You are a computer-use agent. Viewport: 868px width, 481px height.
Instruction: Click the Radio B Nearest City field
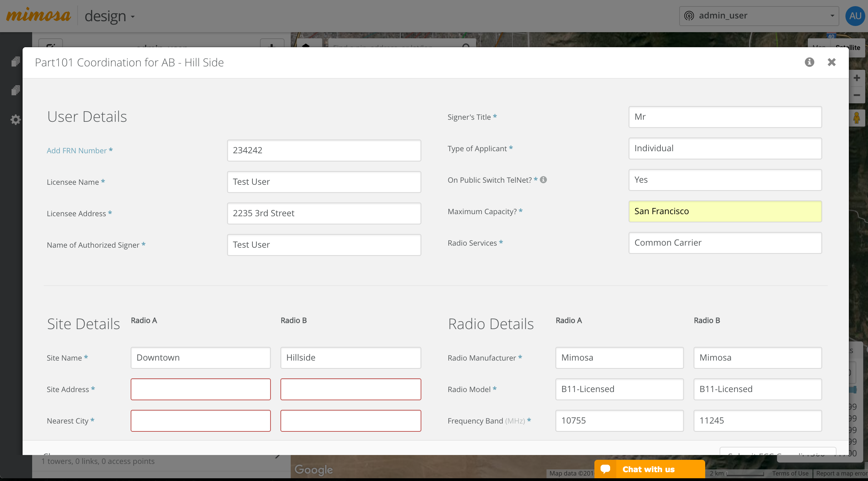tap(351, 421)
